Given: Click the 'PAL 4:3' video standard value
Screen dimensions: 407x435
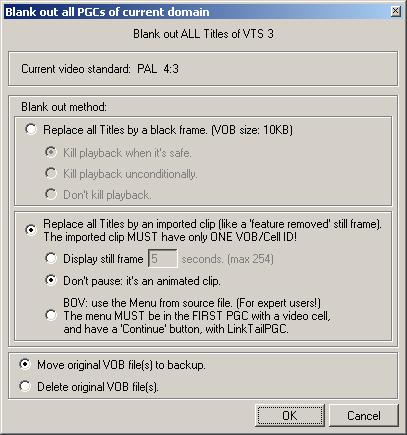Looking at the screenshot, I should coord(158,69).
